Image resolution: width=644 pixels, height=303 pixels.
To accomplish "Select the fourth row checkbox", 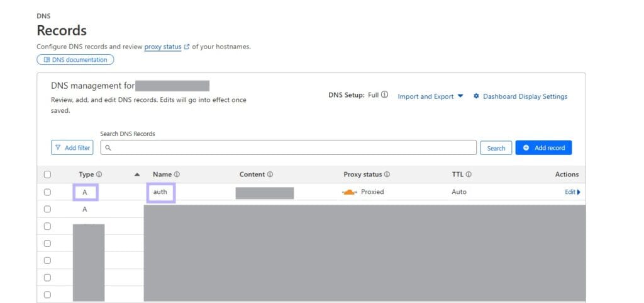I will point(47,243).
